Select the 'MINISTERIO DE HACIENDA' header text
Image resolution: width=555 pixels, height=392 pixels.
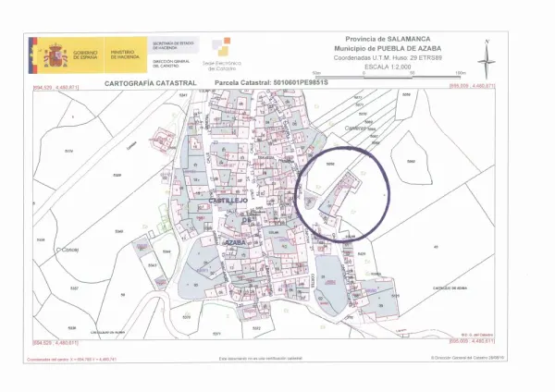[125, 55]
